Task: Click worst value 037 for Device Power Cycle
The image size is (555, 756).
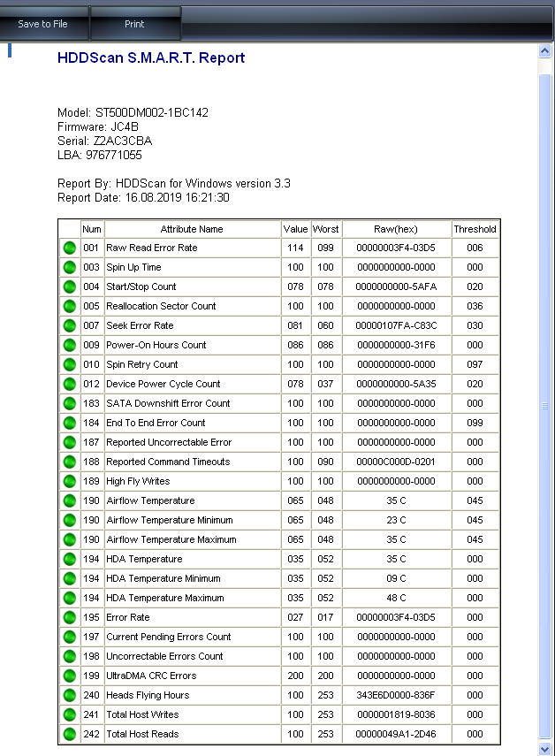Action: coord(326,384)
